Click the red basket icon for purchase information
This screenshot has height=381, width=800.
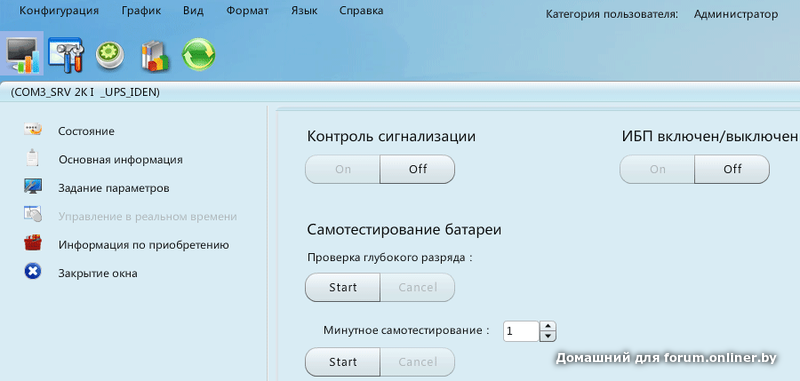[33, 243]
